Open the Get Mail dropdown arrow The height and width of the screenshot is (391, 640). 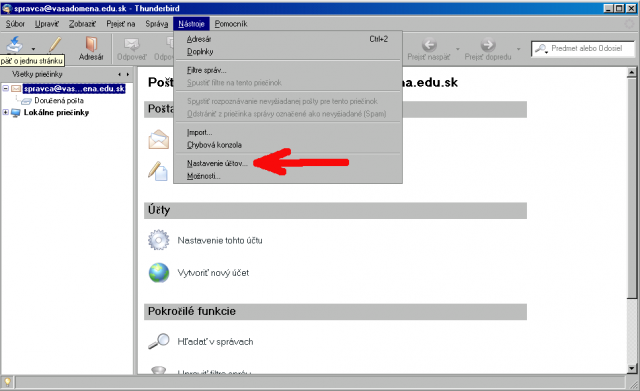pyautogui.click(x=33, y=49)
